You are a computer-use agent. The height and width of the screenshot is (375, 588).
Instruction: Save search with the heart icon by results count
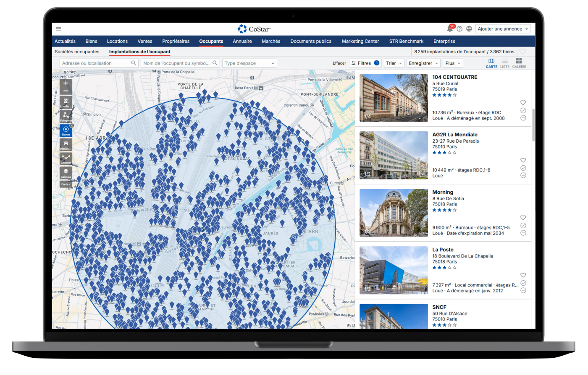522,52
